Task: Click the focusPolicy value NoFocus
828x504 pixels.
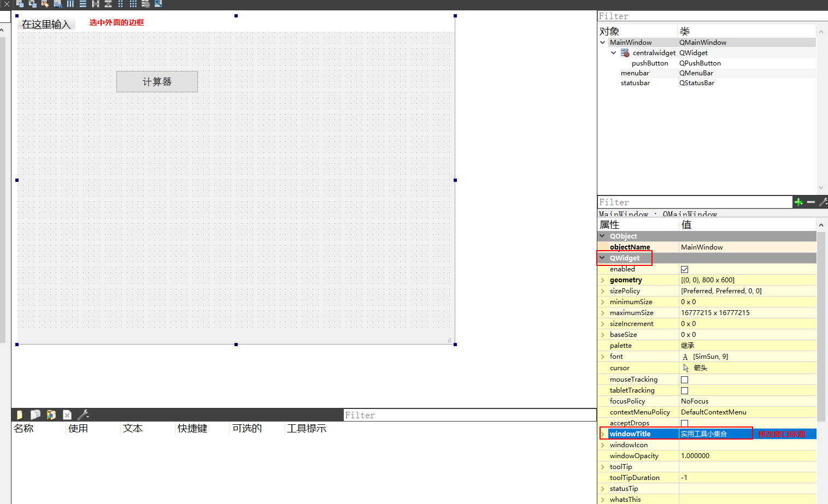Action: coord(695,401)
